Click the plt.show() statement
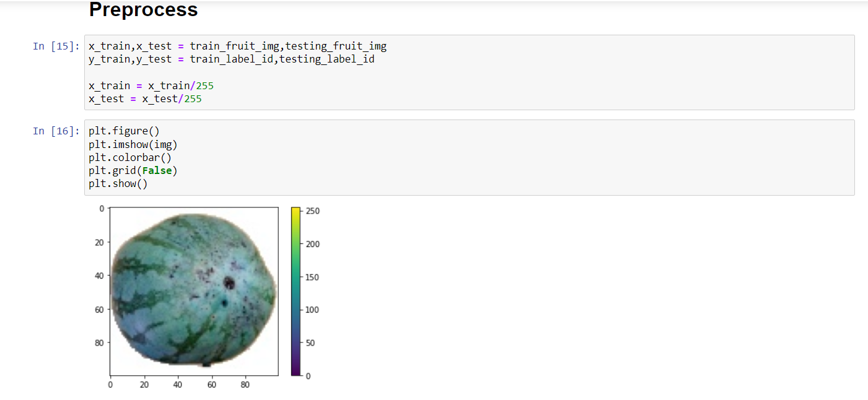 coord(118,183)
